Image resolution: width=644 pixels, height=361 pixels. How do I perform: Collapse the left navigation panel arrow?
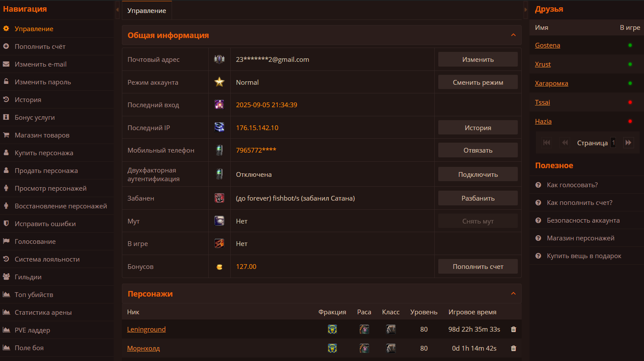pyautogui.click(x=117, y=10)
